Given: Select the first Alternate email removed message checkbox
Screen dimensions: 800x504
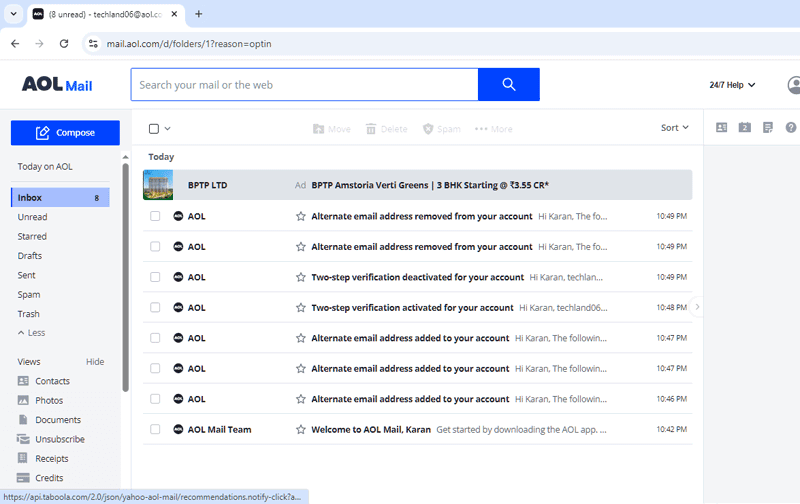Looking at the screenshot, I should pyautogui.click(x=155, y=216).
